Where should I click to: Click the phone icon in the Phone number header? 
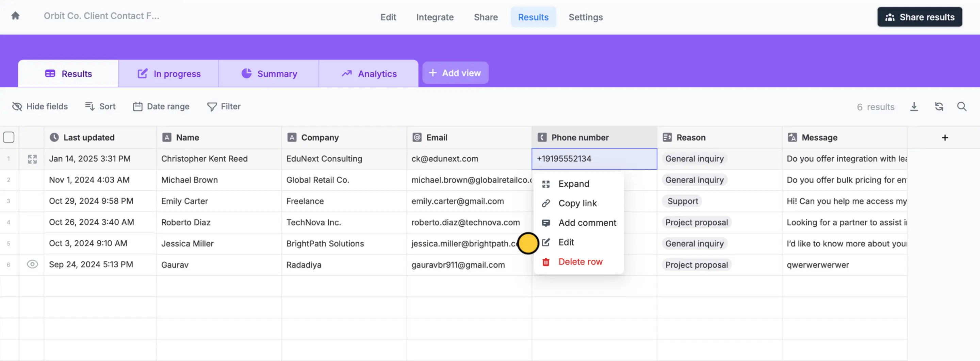pos(542,138)
